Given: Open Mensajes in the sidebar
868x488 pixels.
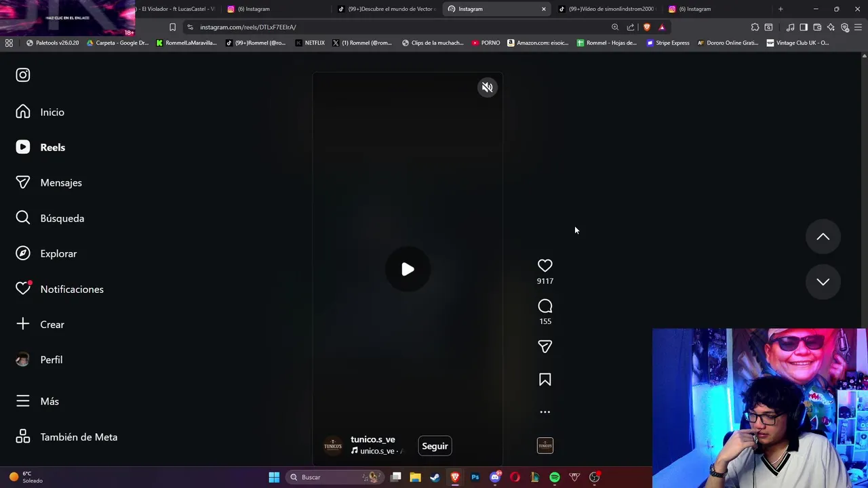Looking at the screenshot, I should 49,182.
